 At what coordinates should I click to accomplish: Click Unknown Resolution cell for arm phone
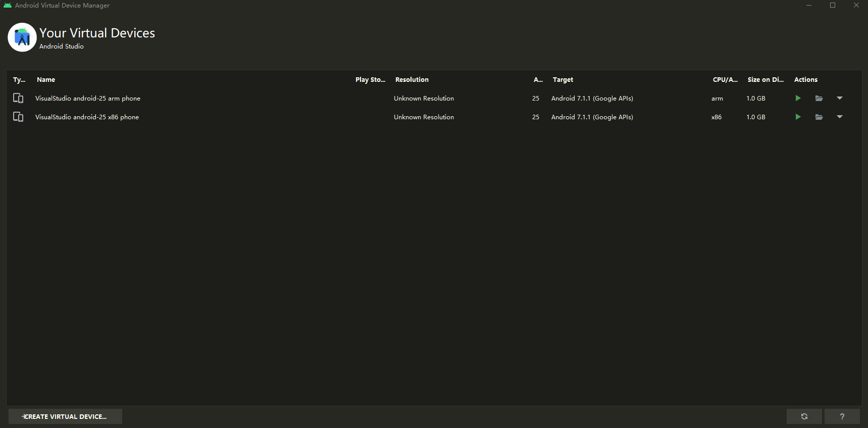[424, 98]
